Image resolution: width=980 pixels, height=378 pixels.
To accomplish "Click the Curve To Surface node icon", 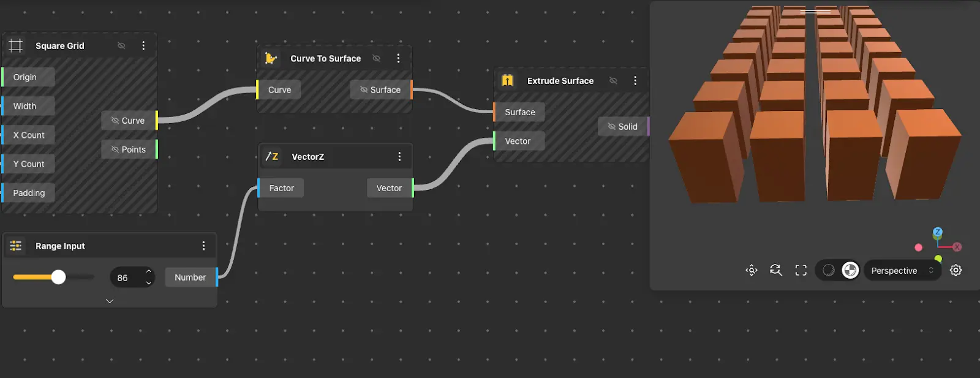I will point(271,58).
